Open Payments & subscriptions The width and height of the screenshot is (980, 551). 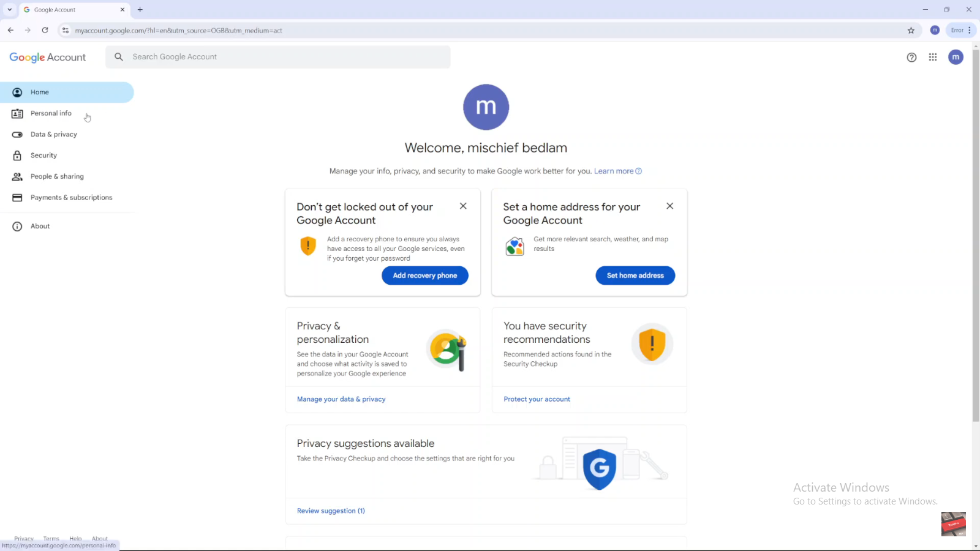click(67, 197)
